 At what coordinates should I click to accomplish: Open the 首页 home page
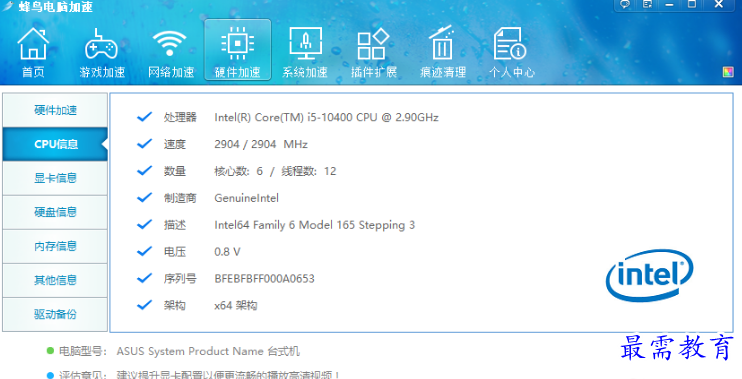tap(33, 52)
